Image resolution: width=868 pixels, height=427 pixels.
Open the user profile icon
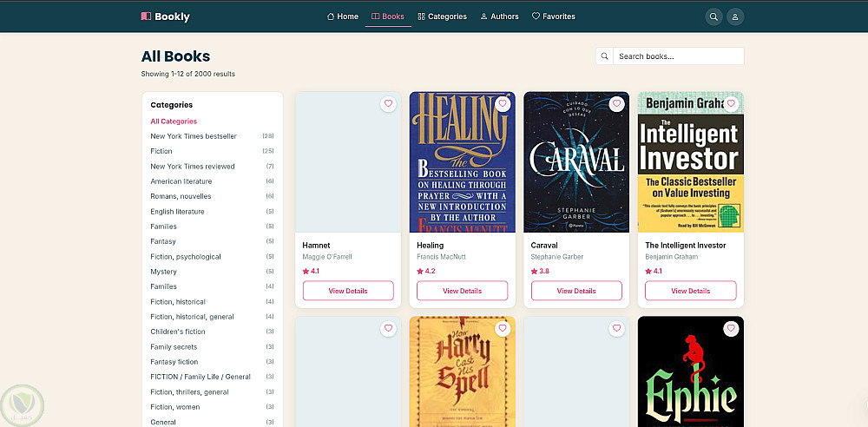pos(735,16)
